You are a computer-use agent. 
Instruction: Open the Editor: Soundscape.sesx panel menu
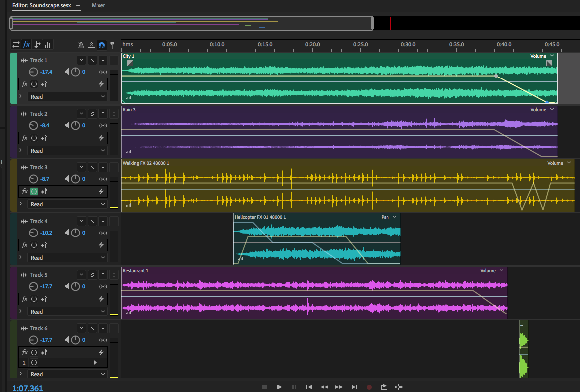pos(78,5)
